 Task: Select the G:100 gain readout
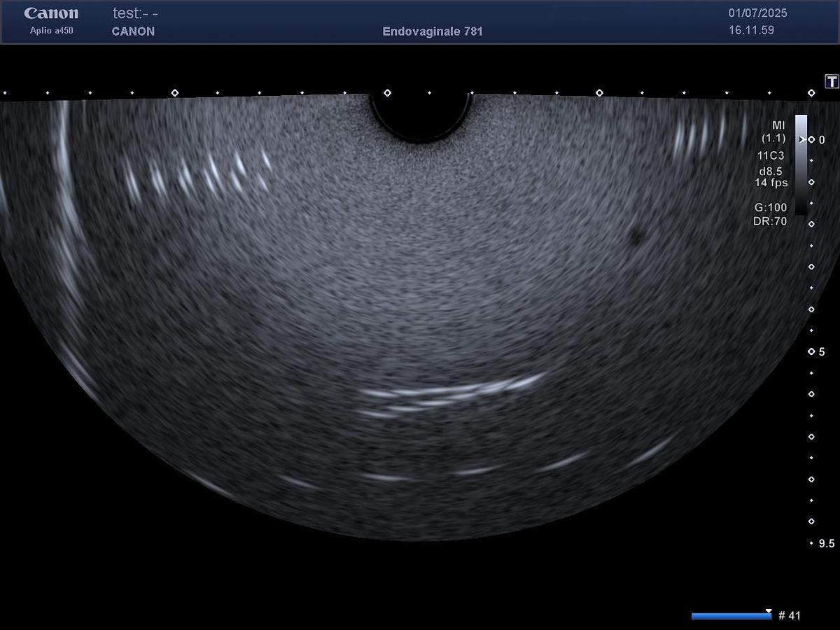pos(770,207)
